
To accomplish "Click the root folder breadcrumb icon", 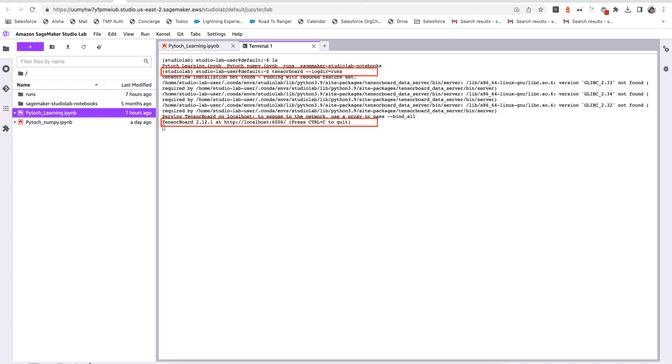I will click(21, 73).
